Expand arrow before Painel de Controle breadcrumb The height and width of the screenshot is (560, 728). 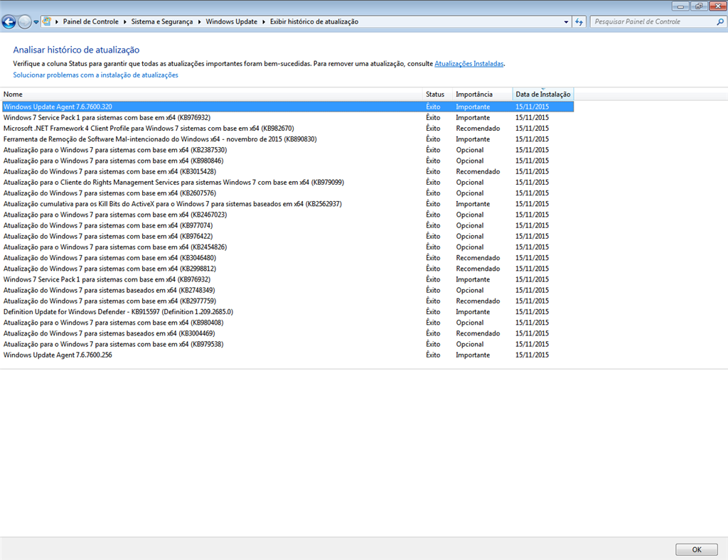pos(57,22)
